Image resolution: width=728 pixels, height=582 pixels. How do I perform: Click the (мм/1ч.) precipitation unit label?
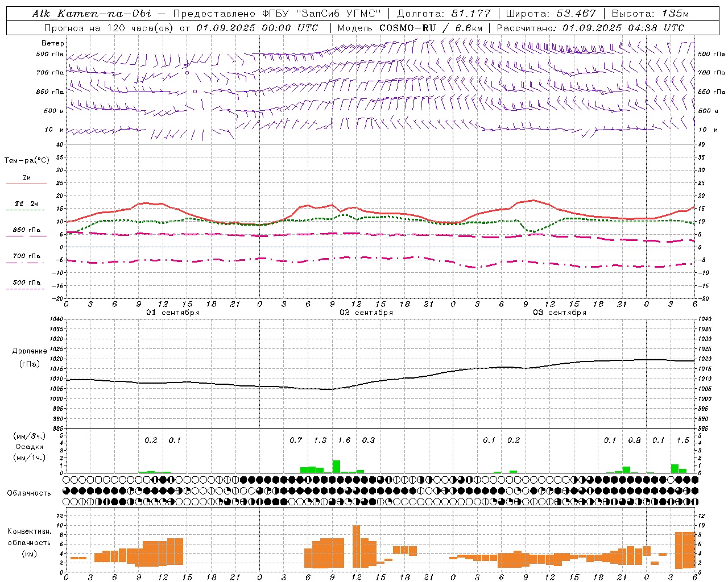tap(30, 458)
